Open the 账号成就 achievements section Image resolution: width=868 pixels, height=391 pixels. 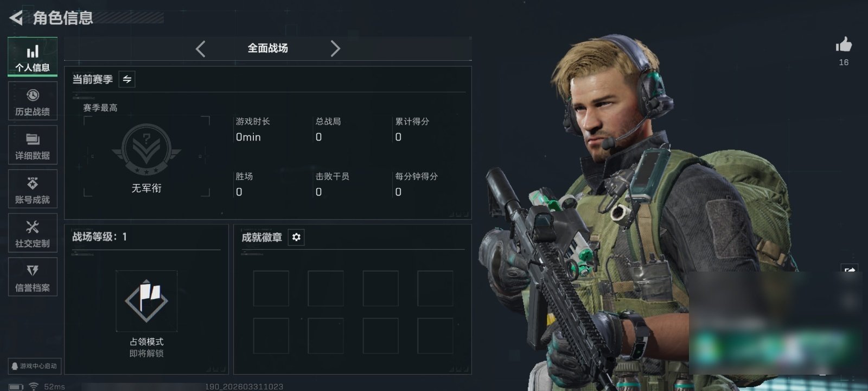click(x=33, y=189)
